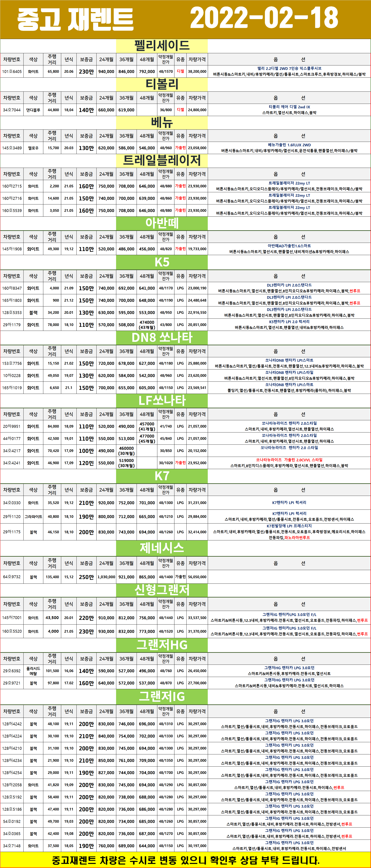Click vehicle number 29하1179 in K5 table

point(12,325)
